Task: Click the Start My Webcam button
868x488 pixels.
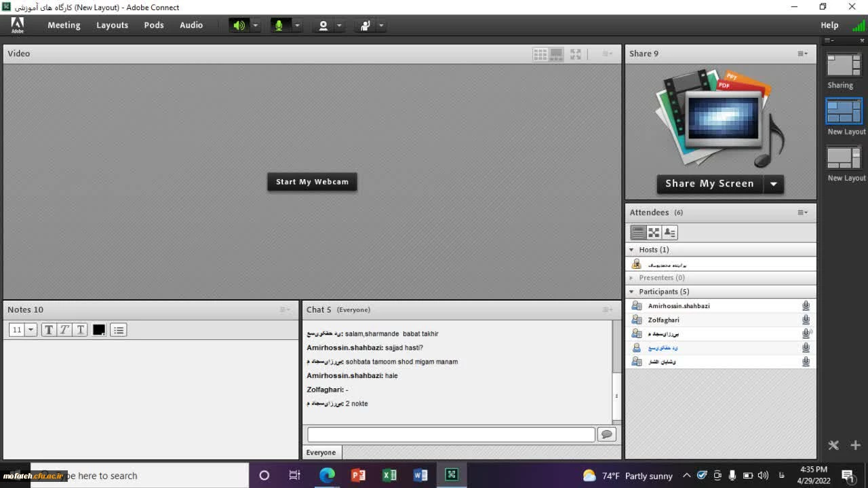Action: point(312,182)
